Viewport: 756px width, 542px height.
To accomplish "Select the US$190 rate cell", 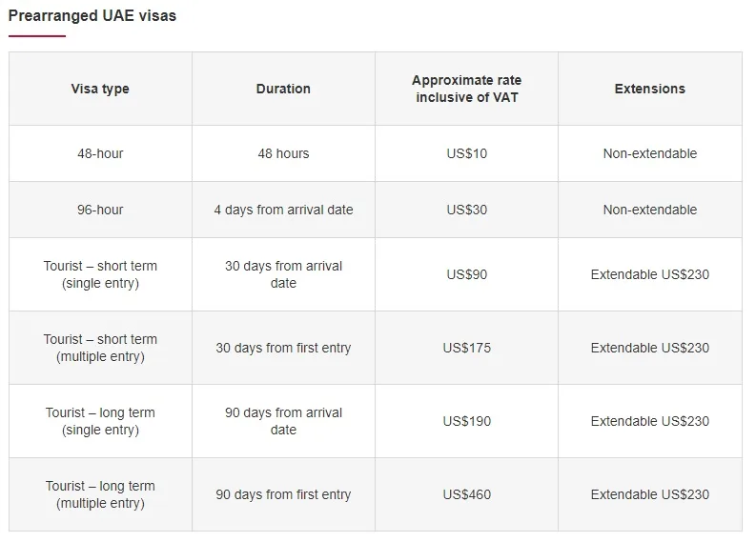I will (x=467, y=421).
